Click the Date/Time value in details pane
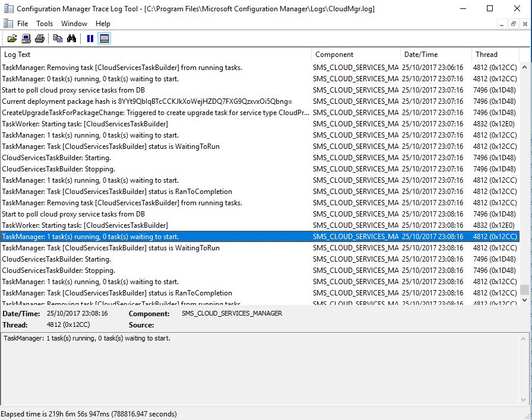 (x=77, y=314)
